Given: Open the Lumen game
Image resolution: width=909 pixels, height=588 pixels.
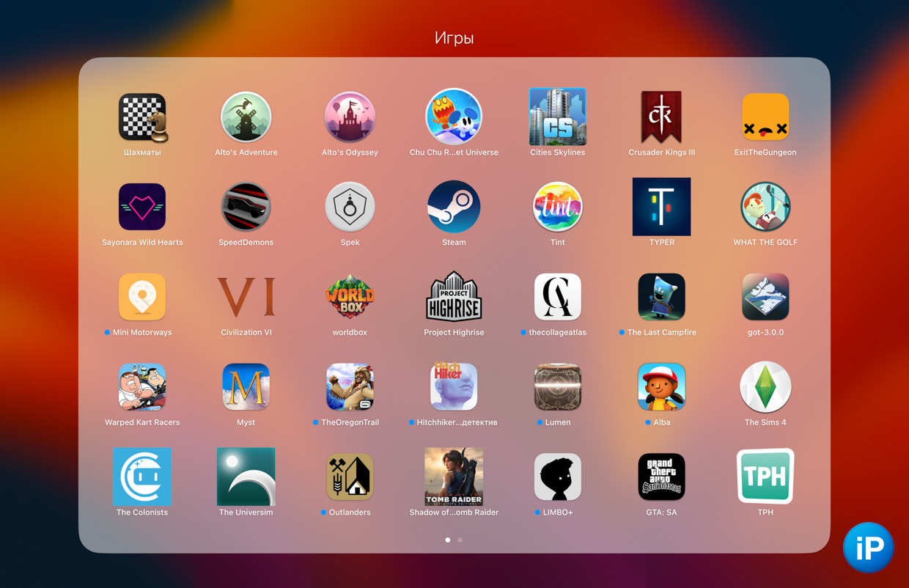Looking at the screenshot, I should point(558,387).
